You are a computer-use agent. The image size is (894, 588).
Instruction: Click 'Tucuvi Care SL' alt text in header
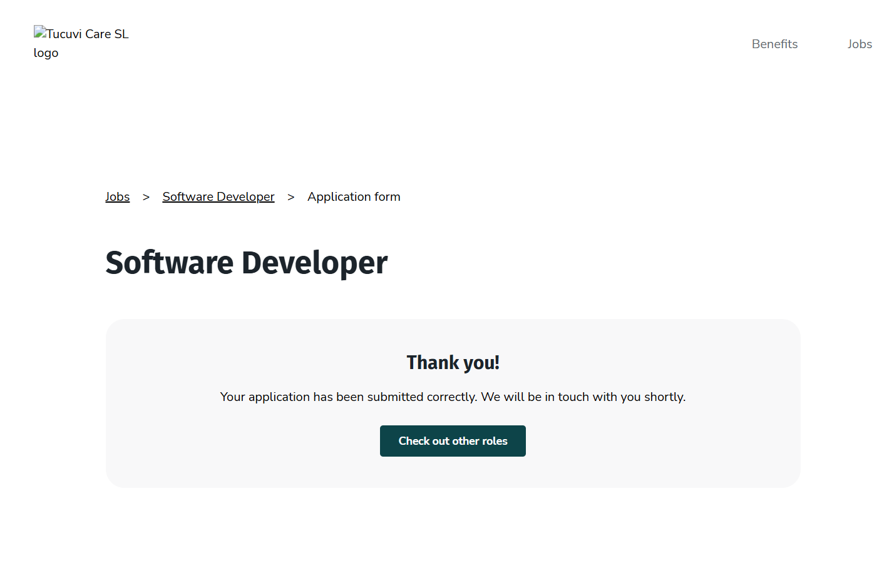coord(88,34)
